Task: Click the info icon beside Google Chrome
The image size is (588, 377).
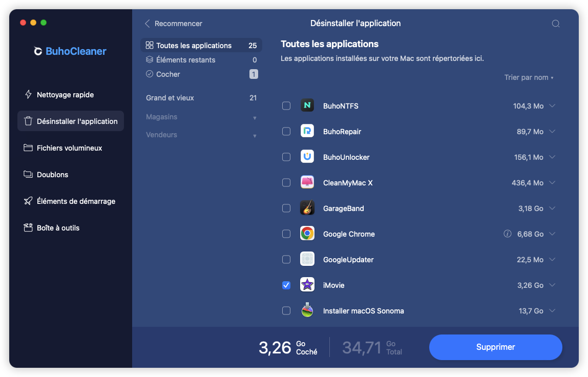Action: pos(508,234)
